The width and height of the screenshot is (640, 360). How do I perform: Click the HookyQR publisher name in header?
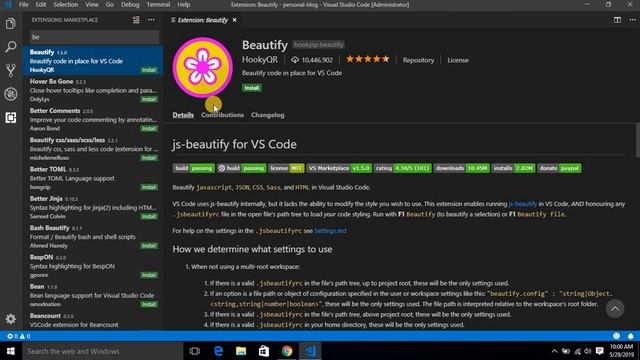click(260, 60)
